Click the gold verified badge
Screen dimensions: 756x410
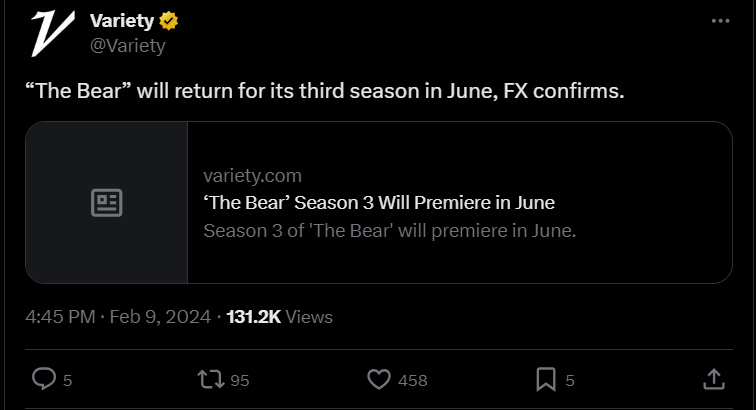[171, 22]
